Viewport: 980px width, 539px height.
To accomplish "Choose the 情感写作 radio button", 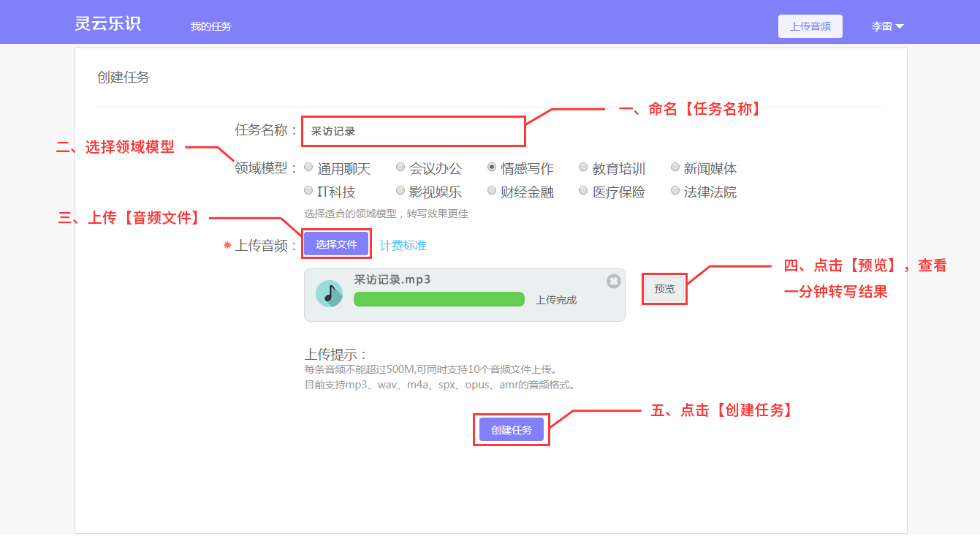I will (492, 167).
